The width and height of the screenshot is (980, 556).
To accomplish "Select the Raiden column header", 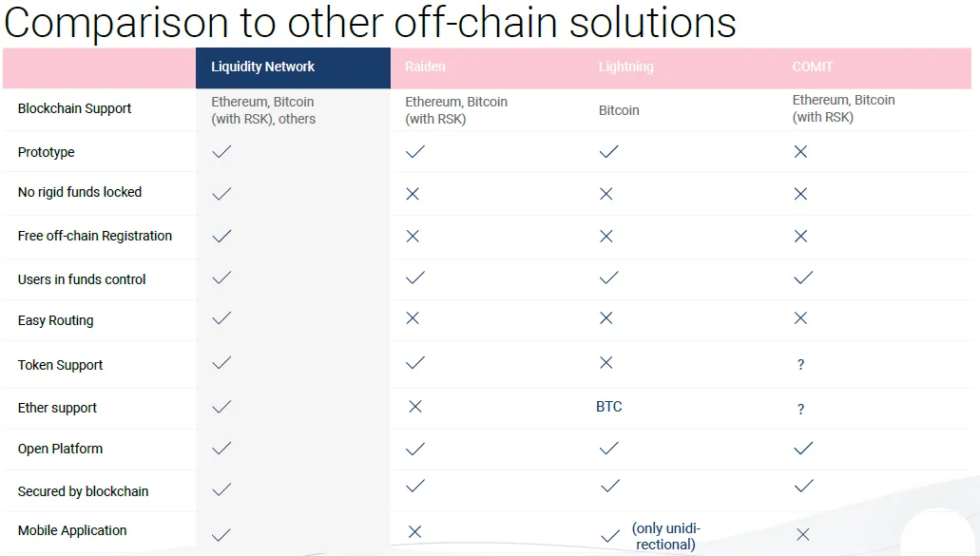I will pyautogui.click(x=425, y=67).
